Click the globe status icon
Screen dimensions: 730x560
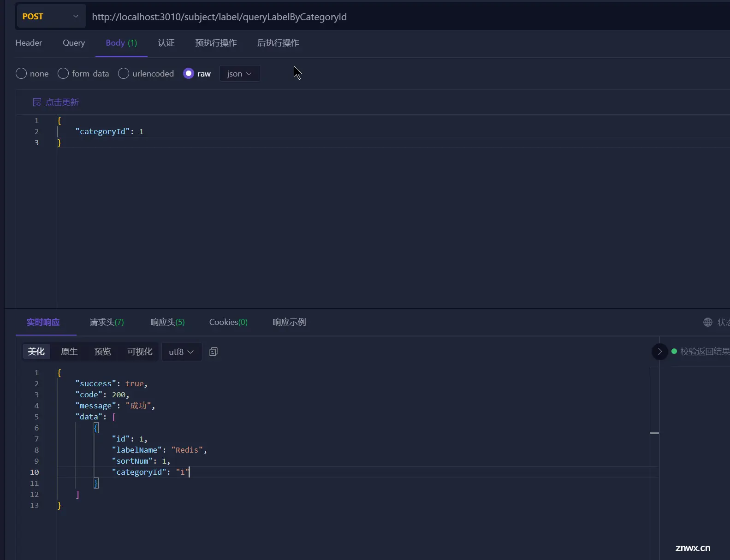pos(708,322)
